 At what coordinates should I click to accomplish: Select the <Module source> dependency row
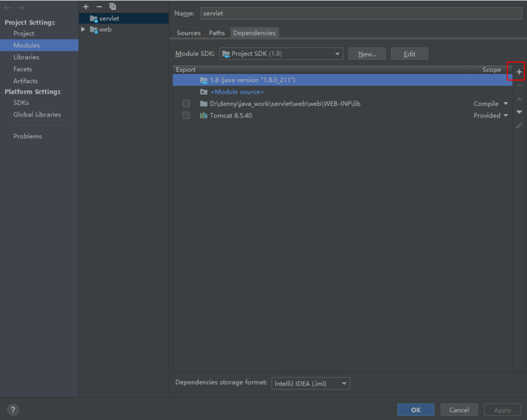coord(343,92)
